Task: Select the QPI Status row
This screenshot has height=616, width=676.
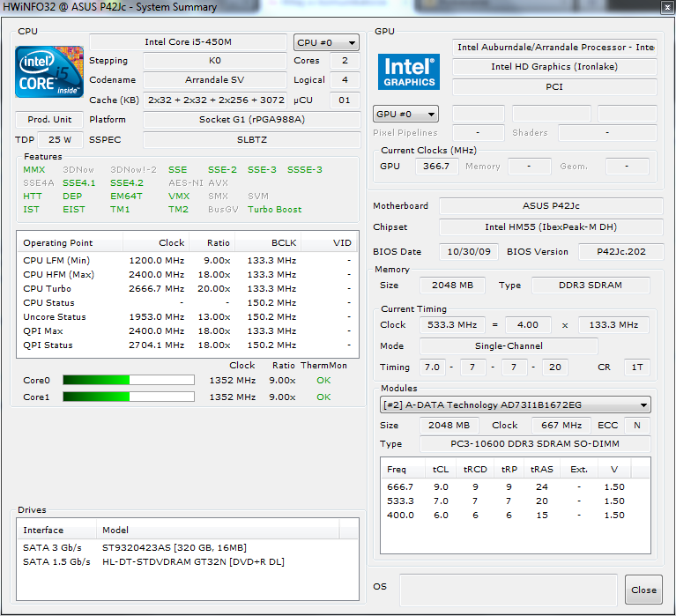Action: (x=188, y=345)
